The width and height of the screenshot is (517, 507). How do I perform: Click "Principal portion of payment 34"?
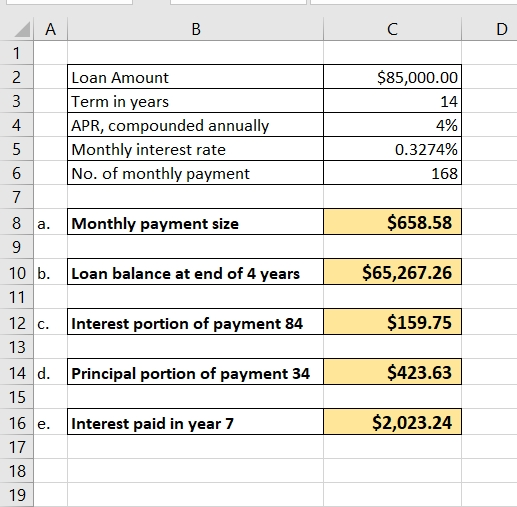[x=195, y=372]
